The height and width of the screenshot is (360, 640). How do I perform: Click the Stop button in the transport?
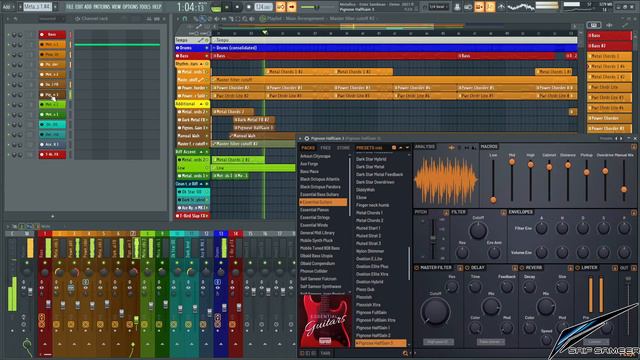[x=237, y=7]
